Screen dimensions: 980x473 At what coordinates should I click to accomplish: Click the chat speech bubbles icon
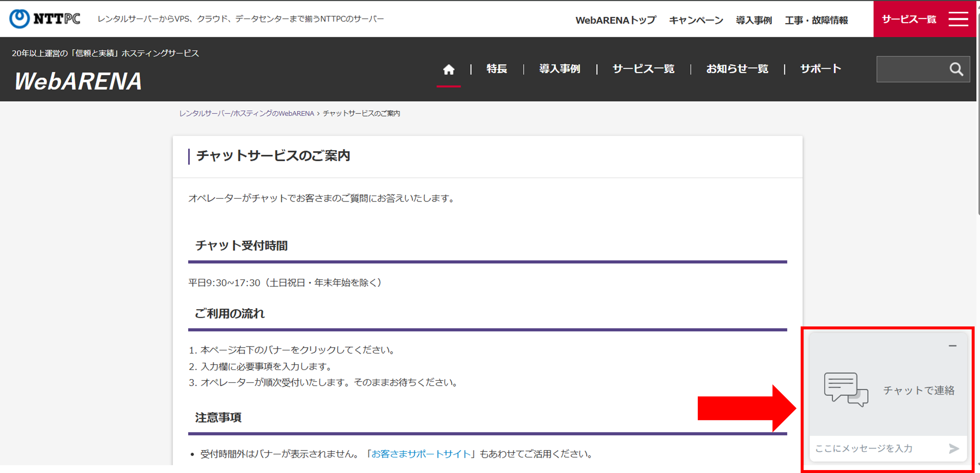846,390
